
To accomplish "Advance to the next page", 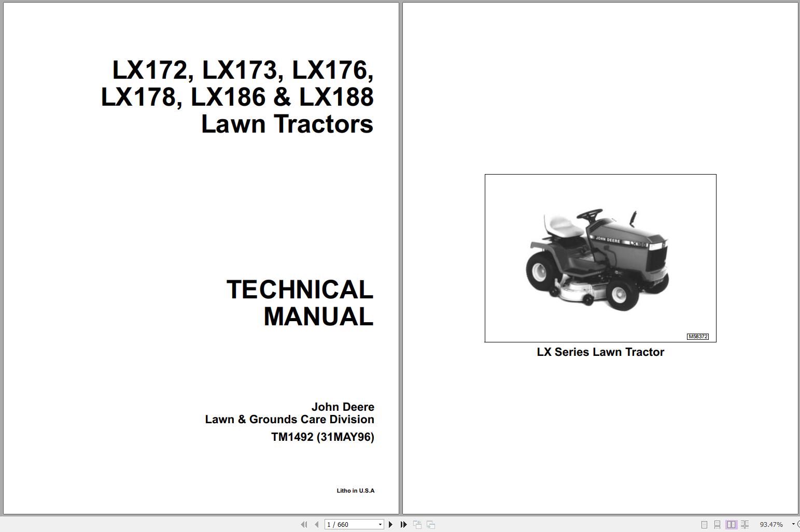I will [390, 524].
